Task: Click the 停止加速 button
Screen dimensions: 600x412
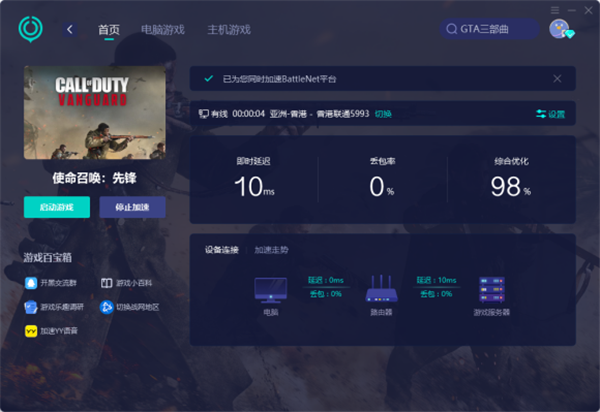Action: tap(132, 207)
